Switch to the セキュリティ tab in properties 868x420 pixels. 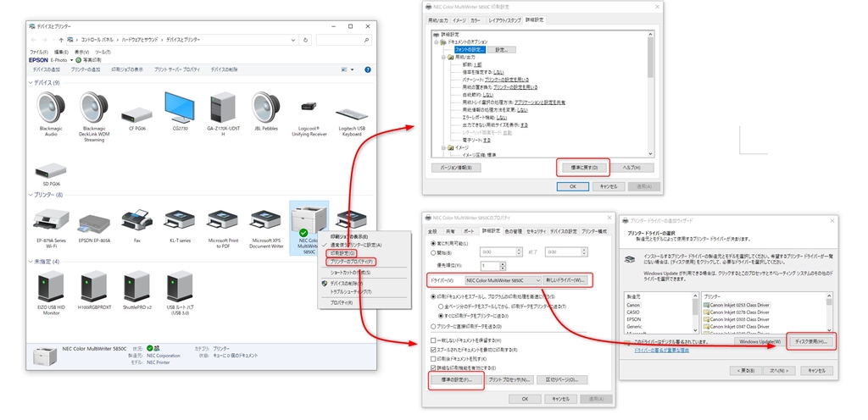(x=536, y=231)
